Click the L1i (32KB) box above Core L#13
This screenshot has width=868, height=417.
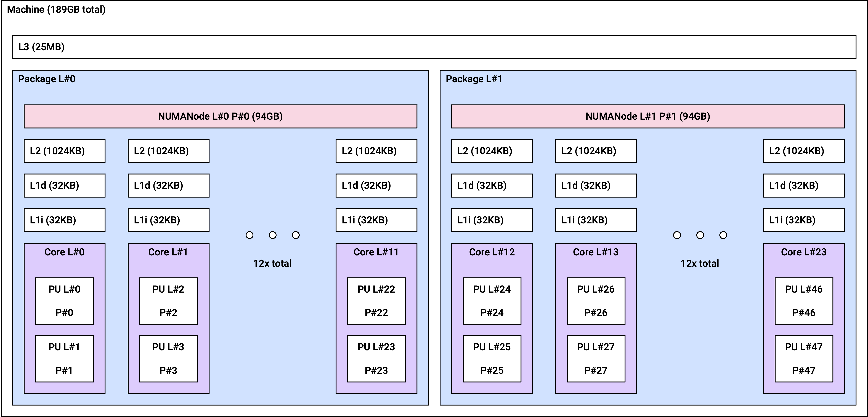(x=596, y=220)
